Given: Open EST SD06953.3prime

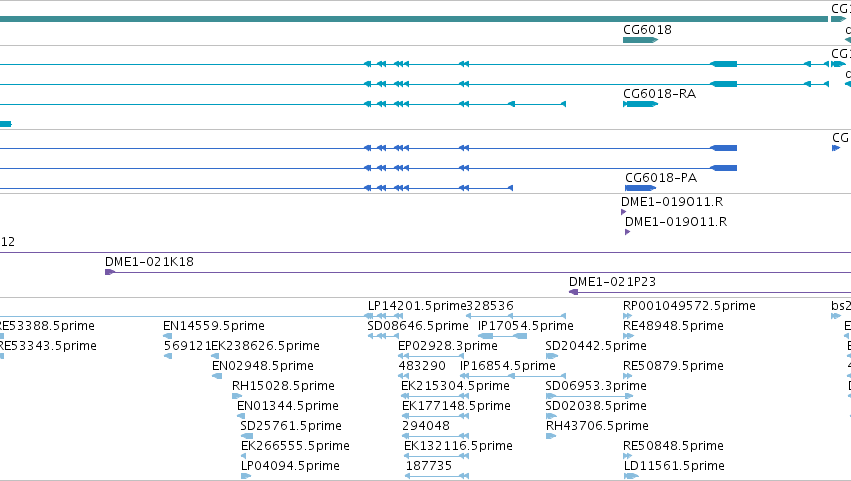Looking at the screenshot, I should (x=596, y=386).
